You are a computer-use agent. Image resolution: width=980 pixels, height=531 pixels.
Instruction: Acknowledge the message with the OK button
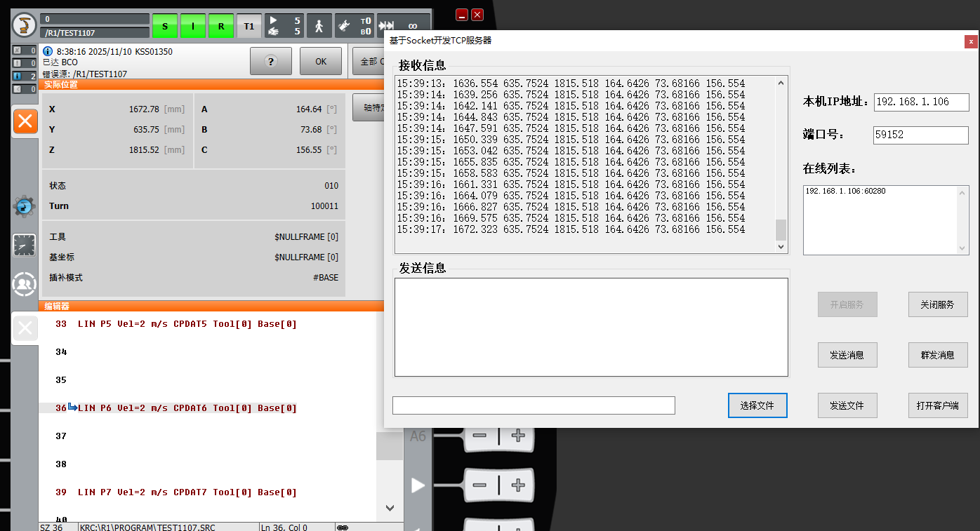coord(321,61)
